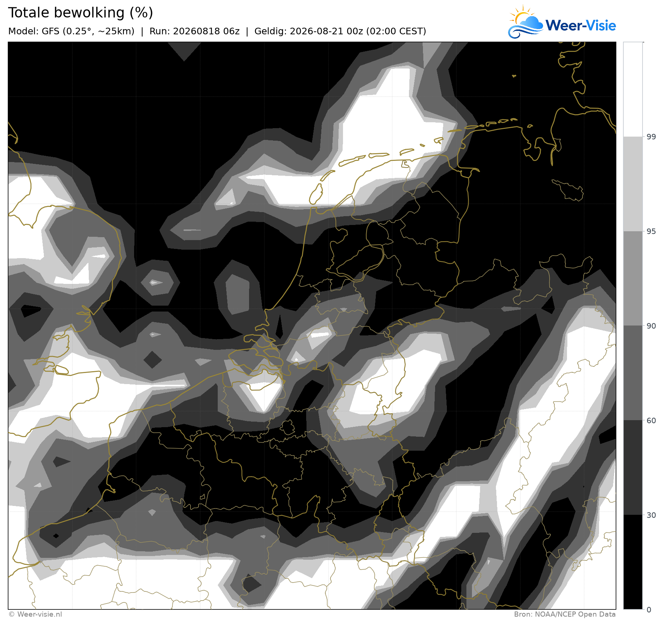Click the Run: 20260818 06z text

pos(195,31)
